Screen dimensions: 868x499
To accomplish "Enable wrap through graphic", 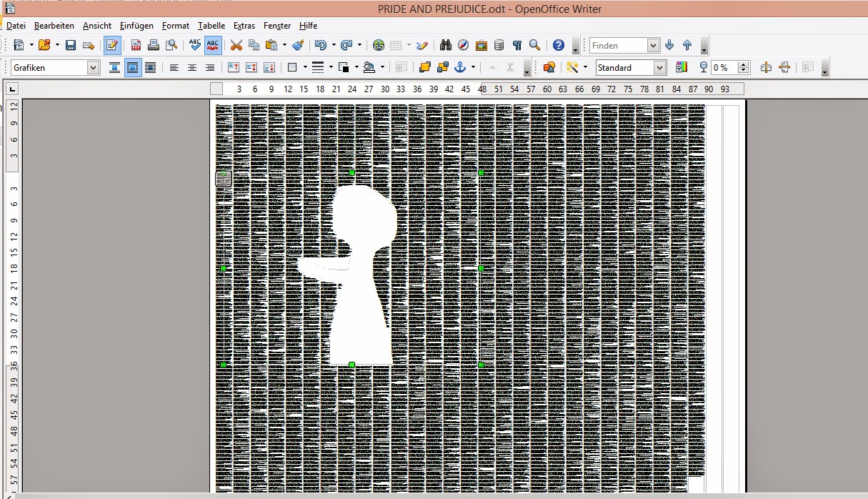I will [150, 67].
